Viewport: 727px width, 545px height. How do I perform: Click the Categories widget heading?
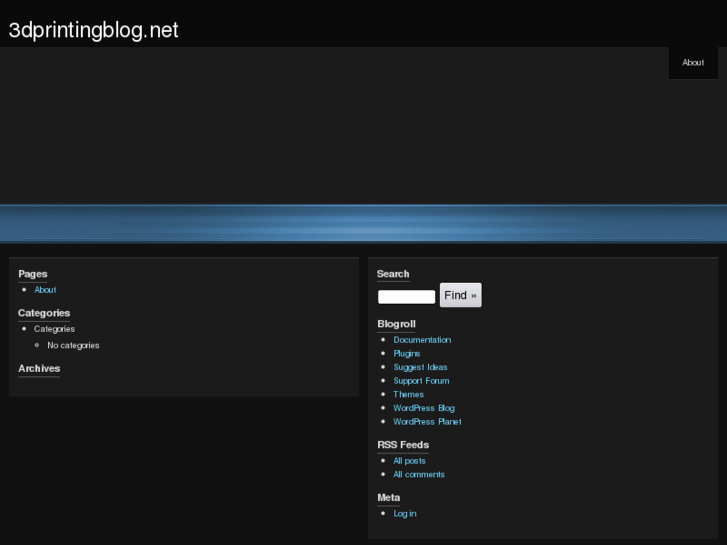pos(44,313)
